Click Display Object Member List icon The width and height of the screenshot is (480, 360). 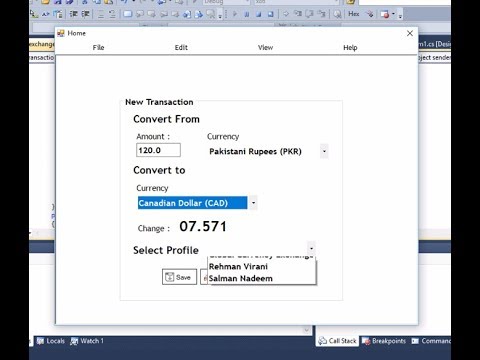(34, 14)
